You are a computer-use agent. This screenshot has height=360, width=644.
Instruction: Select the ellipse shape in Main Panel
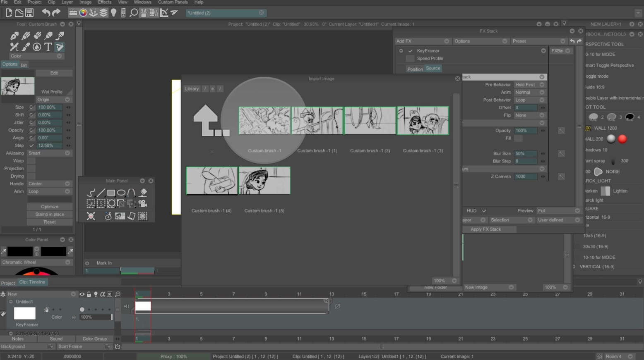(121, 193)
